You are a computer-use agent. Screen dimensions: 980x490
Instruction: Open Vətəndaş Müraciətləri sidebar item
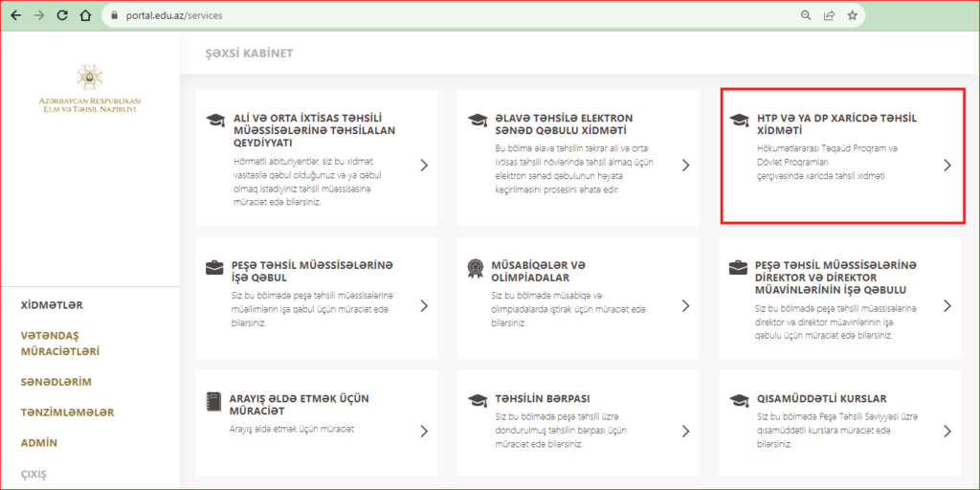60,344
